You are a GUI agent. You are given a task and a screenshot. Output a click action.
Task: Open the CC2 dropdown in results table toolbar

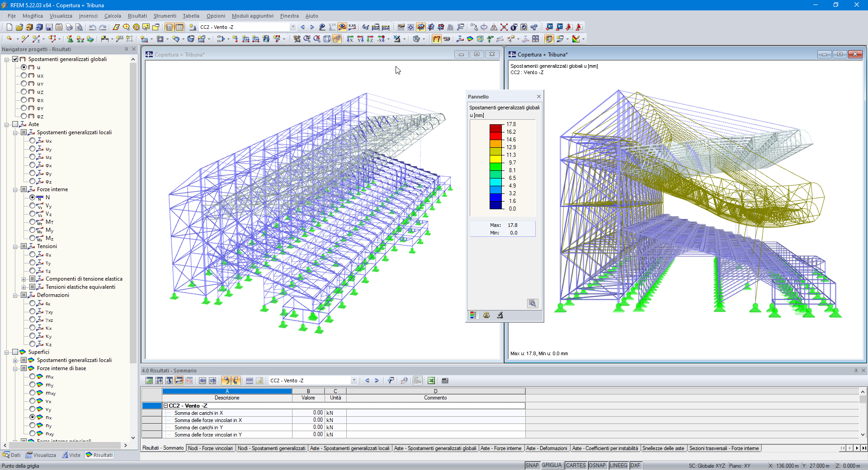coord(354,381)
